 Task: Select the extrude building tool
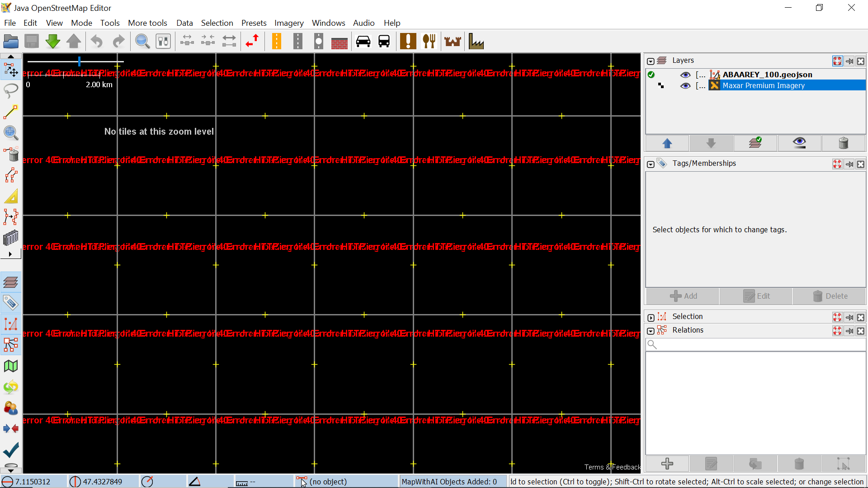point(11,238)
